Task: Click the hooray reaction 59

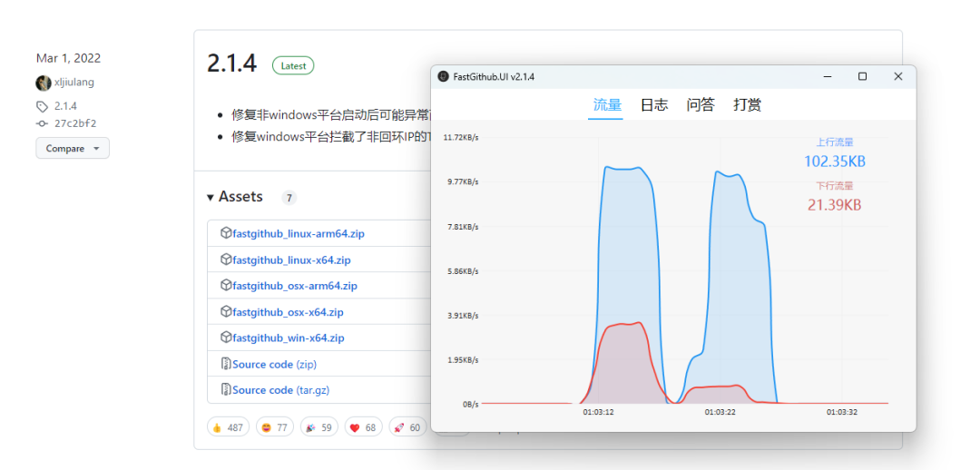Action: click(x=318, y=427)
